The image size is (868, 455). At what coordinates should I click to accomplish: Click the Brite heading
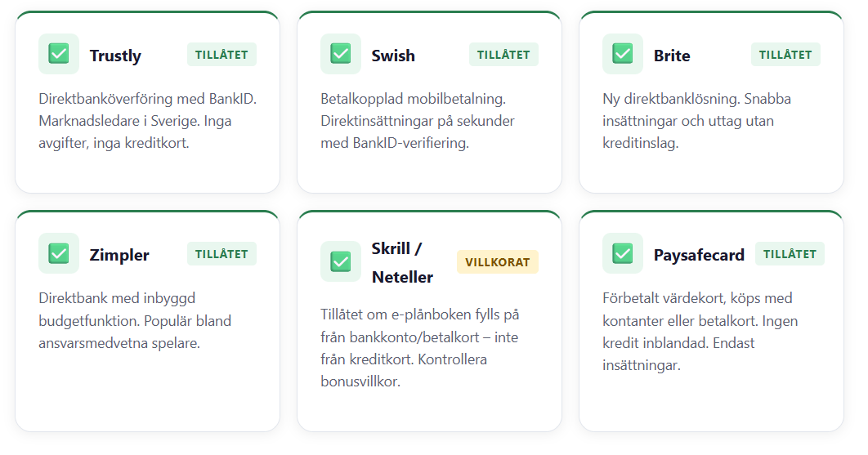click(x=672, y=56)
